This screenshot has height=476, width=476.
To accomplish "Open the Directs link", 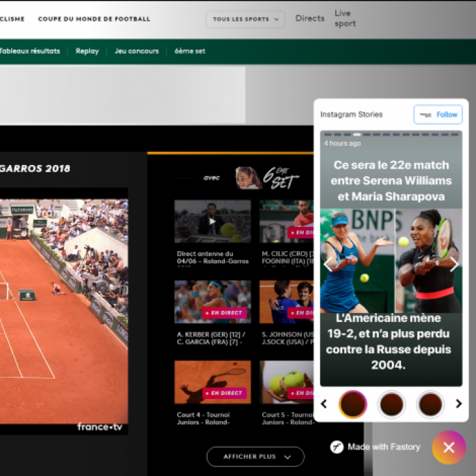I will coord(310,18).
